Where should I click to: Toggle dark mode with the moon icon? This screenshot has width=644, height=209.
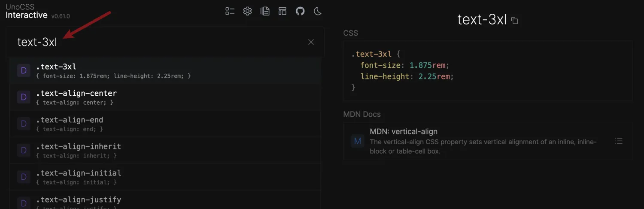pos(318,12)
